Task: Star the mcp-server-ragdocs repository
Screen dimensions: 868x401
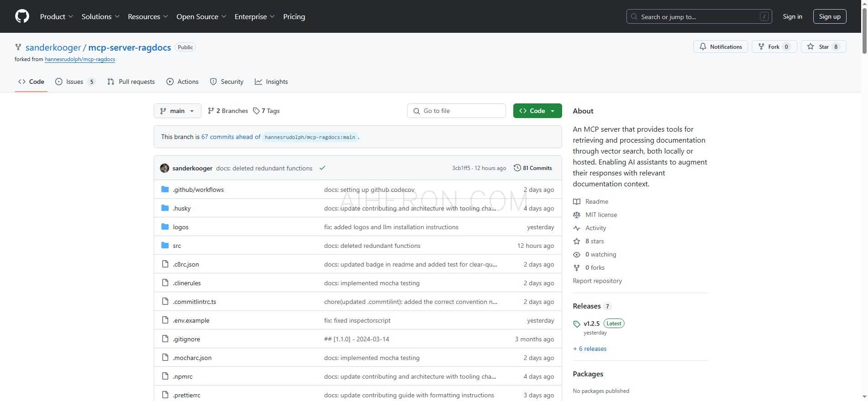Action: 823,47
